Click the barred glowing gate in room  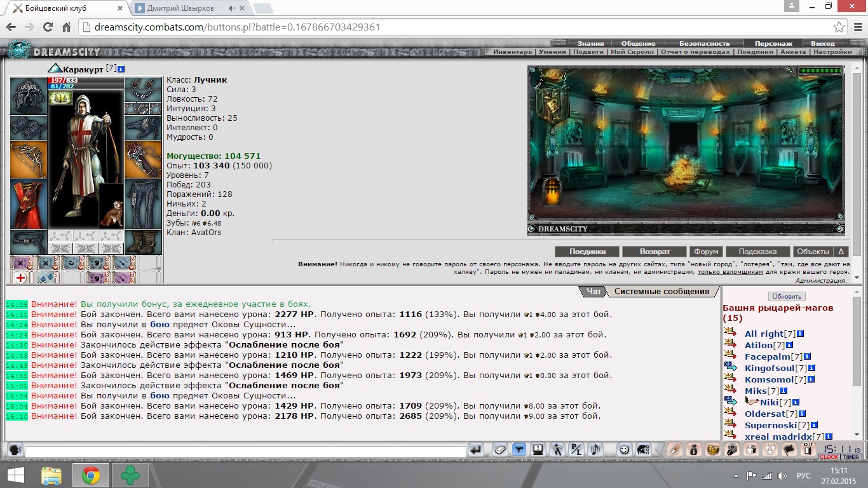coord(553,191)
